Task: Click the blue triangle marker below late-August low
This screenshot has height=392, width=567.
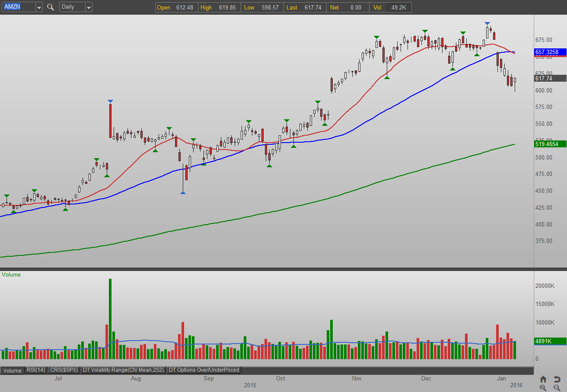Action: (183, 192)
